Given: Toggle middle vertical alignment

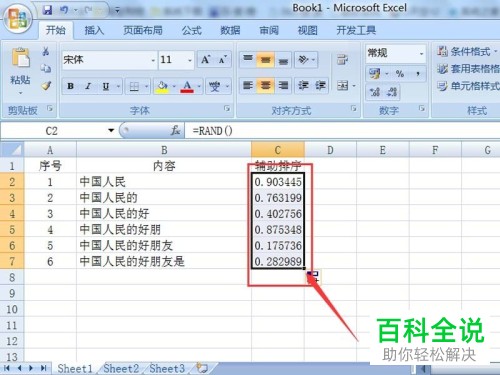Looking at the screenshot, I should point(265,60).
